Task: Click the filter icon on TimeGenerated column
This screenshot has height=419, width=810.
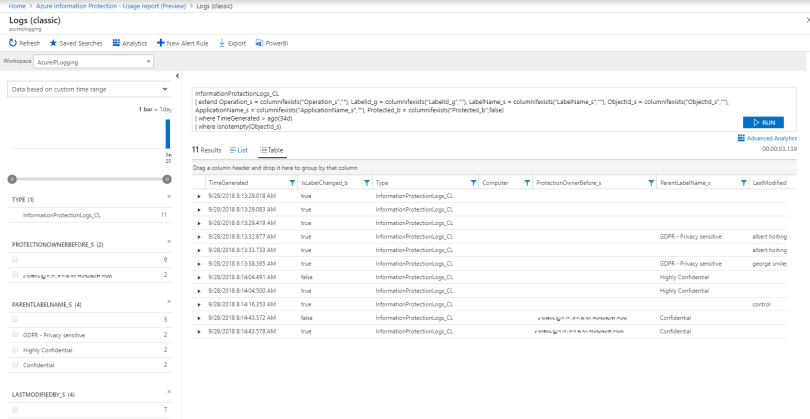Action: pyautogui.click(x=292, y=183)
